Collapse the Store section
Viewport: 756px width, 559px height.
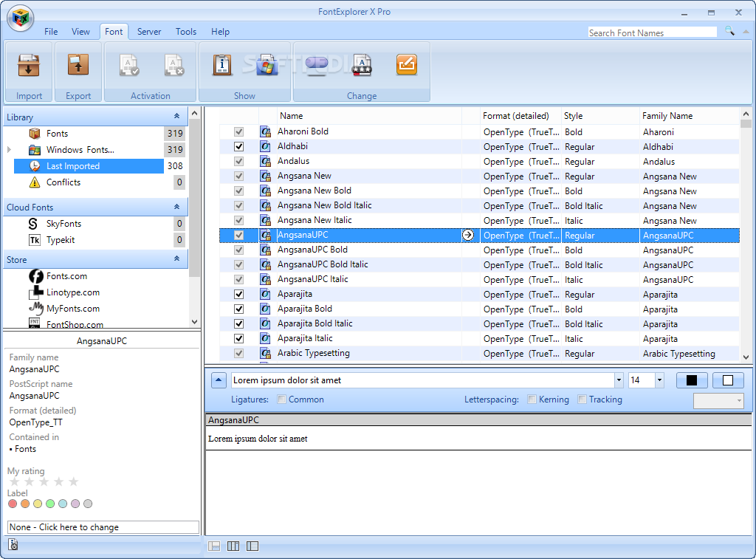click(x=177, y=259)
